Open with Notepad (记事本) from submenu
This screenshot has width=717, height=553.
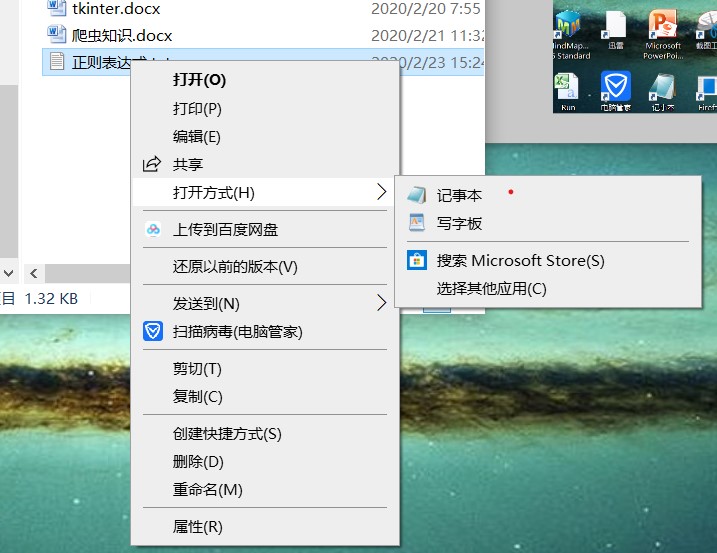pos(459,196)
